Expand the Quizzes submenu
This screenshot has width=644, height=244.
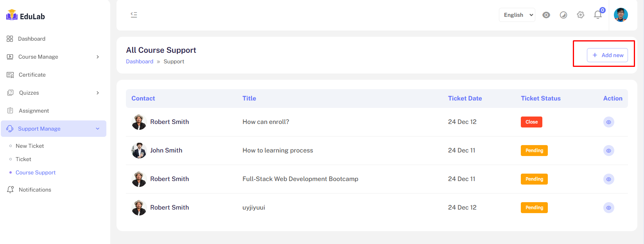point(54,93)
